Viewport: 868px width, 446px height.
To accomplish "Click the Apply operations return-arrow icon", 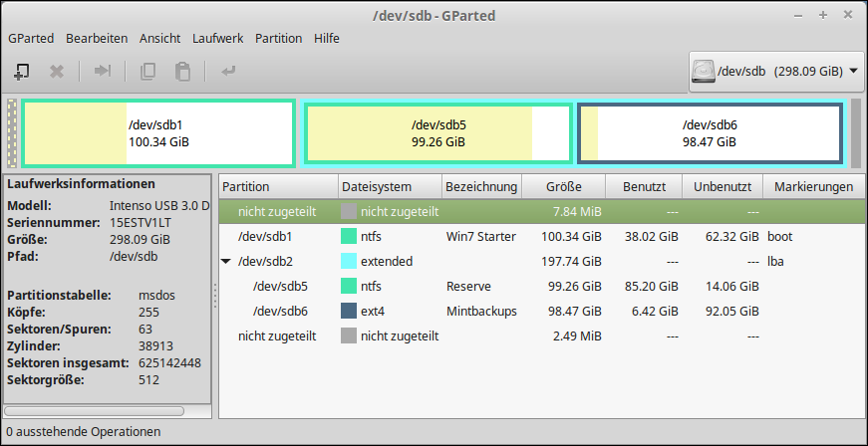I will coord(228,72).
